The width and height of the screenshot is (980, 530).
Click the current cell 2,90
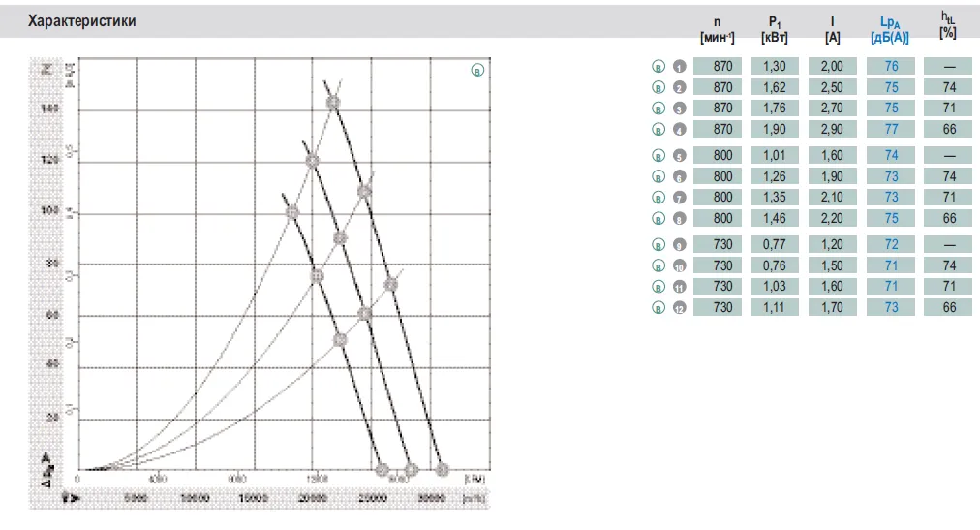point(833,130)
